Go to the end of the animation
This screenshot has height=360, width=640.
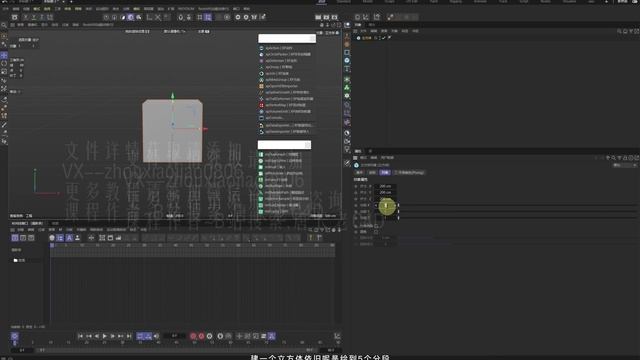(129, 336)
